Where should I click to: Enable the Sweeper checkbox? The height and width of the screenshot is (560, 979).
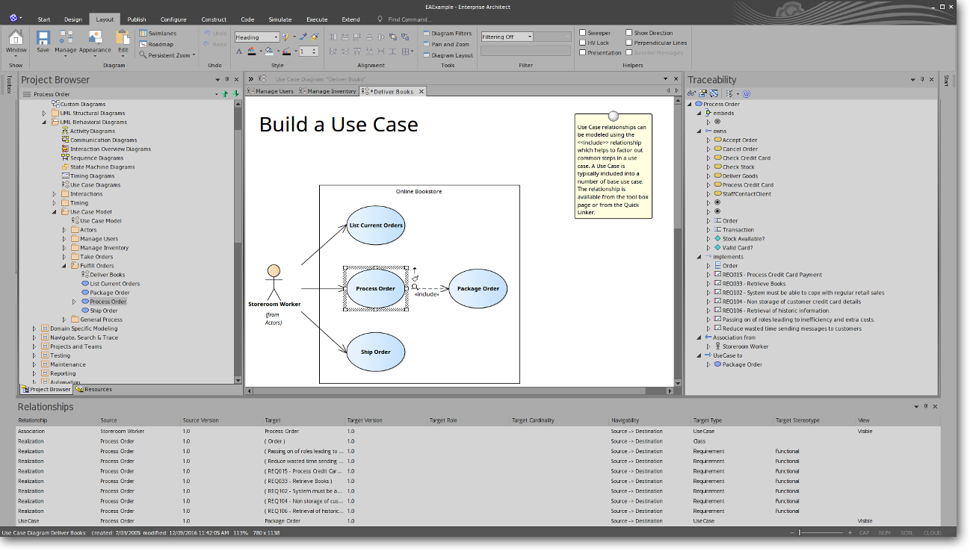coord(583,33)
